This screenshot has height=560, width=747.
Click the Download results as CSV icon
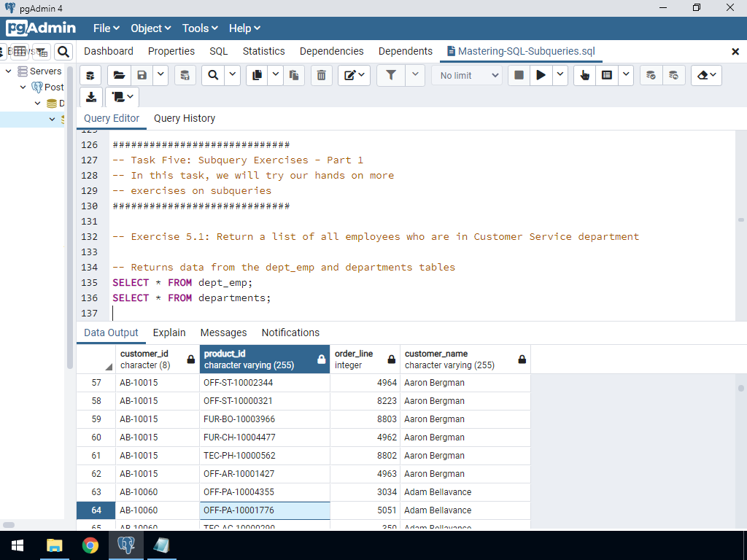tap(90, 97)
